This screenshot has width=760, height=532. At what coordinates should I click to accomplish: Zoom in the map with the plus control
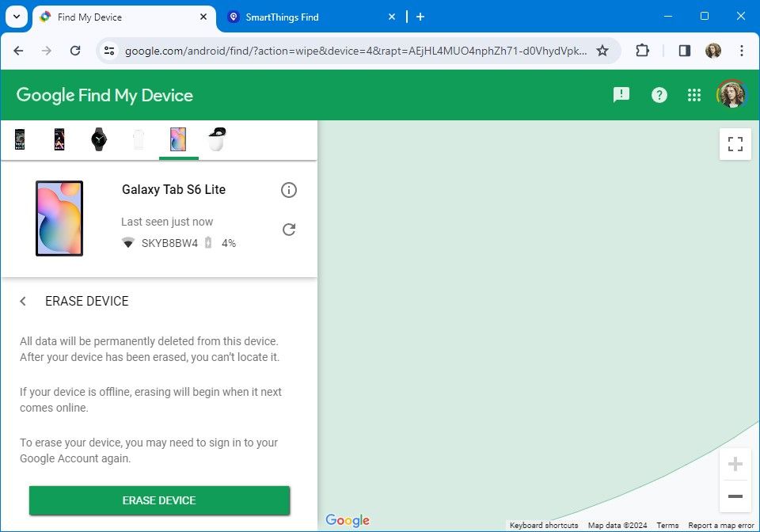coord(735,464)
